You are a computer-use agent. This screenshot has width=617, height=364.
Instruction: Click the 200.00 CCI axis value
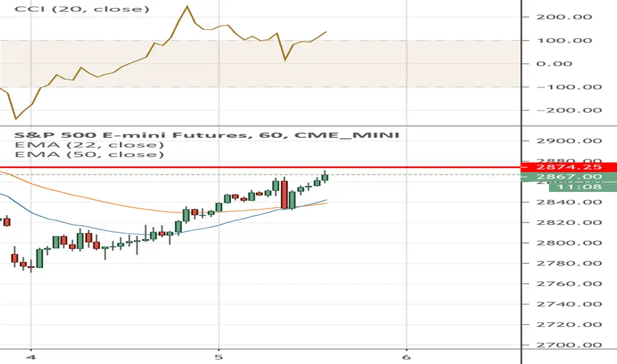564,17
